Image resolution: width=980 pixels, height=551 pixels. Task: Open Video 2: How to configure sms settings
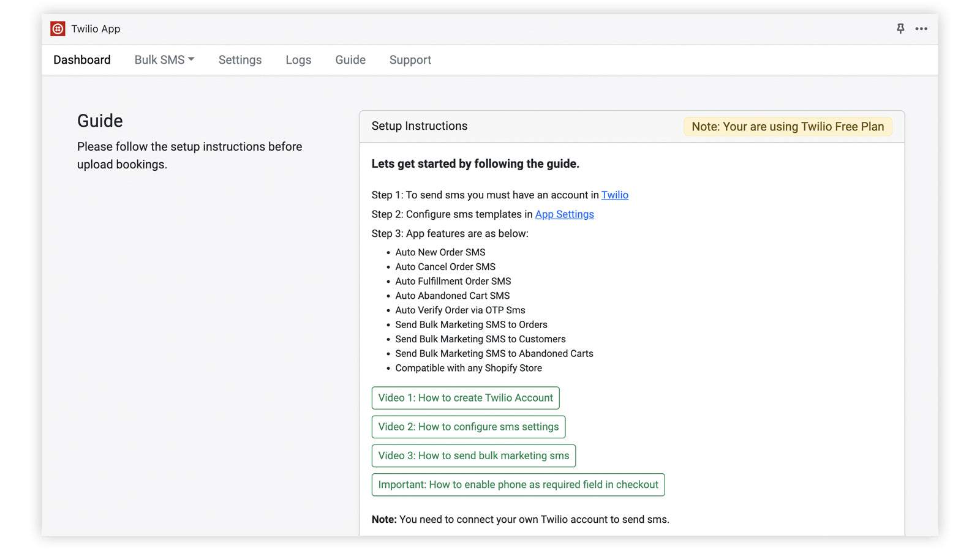click(468, 427)
